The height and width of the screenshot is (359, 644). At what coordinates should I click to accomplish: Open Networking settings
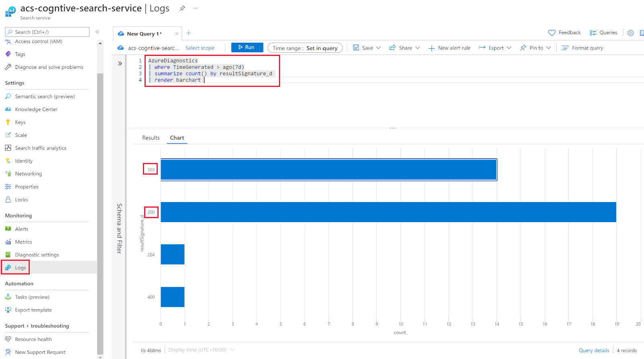(x=28, y=174)
